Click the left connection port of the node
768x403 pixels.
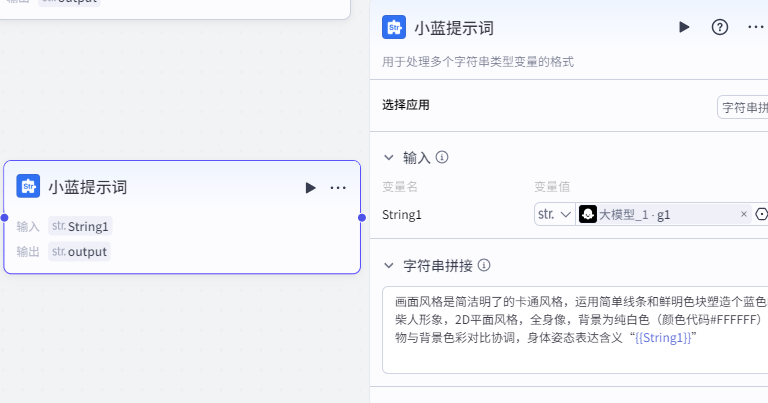click(4, 217)
